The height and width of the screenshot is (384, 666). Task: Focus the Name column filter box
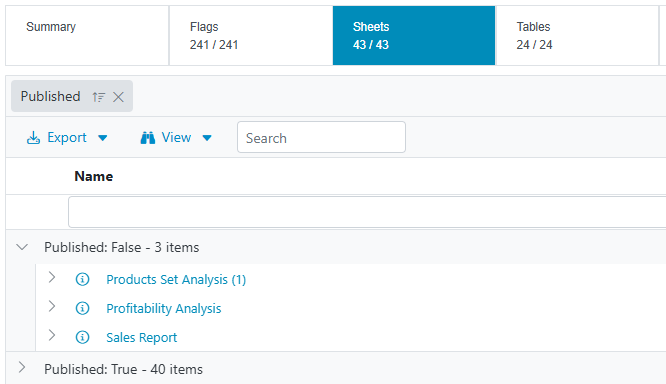coord(367,212)
